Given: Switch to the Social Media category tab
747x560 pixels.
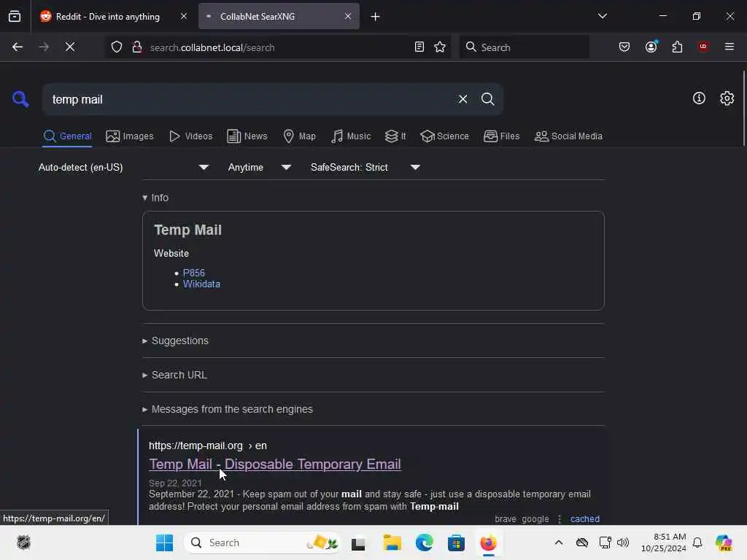Looking at the screenshot, I should coord(568,136).
